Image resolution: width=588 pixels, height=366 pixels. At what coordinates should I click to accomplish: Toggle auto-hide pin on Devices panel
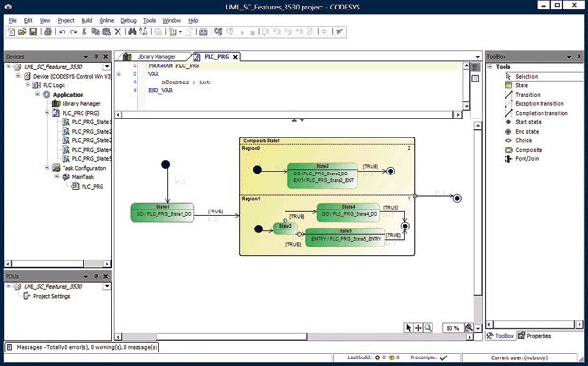(96, 57)
